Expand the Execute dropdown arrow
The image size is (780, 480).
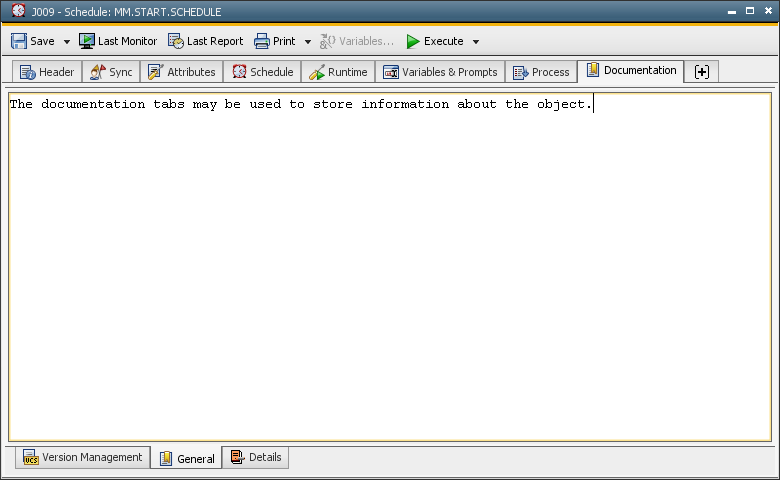pos(476,42)
